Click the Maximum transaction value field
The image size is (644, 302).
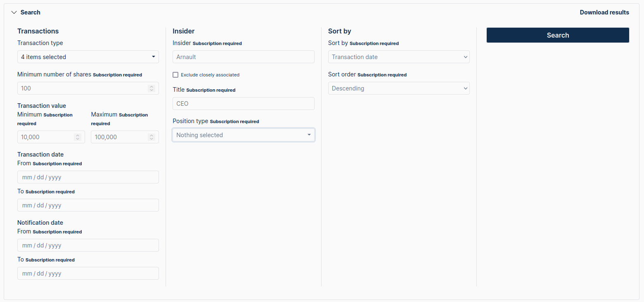click(119, 137)
